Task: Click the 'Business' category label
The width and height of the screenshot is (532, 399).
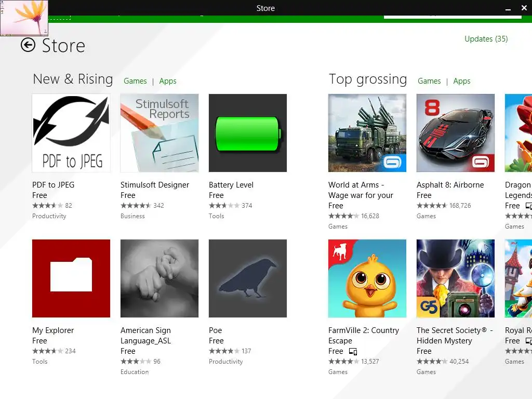Action: pos(132,216)
